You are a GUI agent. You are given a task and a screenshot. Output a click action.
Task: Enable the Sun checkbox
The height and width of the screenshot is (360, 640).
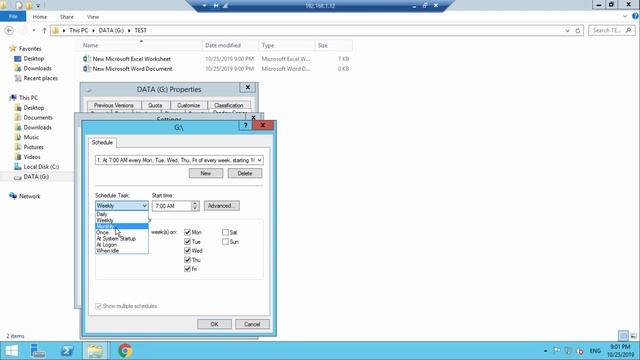pos(225,242)
